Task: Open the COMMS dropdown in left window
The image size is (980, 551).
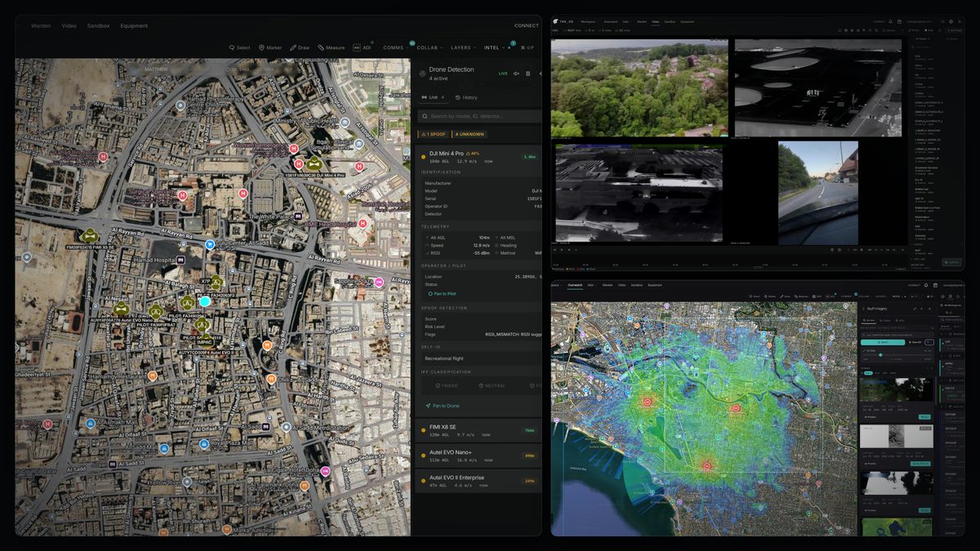Action: 396,47
